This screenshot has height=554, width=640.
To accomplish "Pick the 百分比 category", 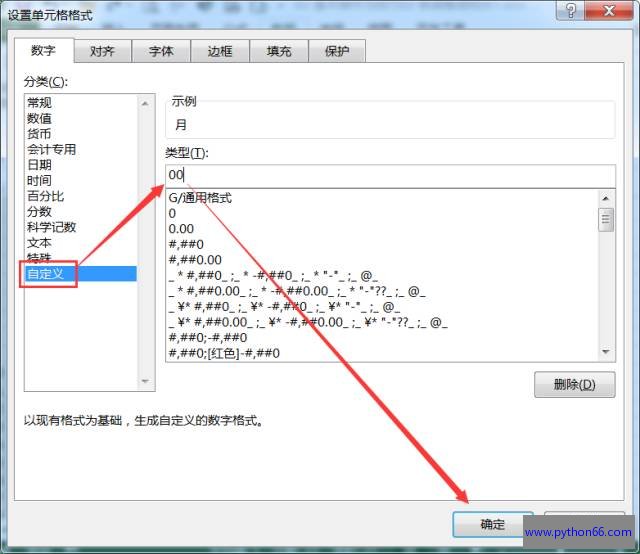I will tap(45, 196).
